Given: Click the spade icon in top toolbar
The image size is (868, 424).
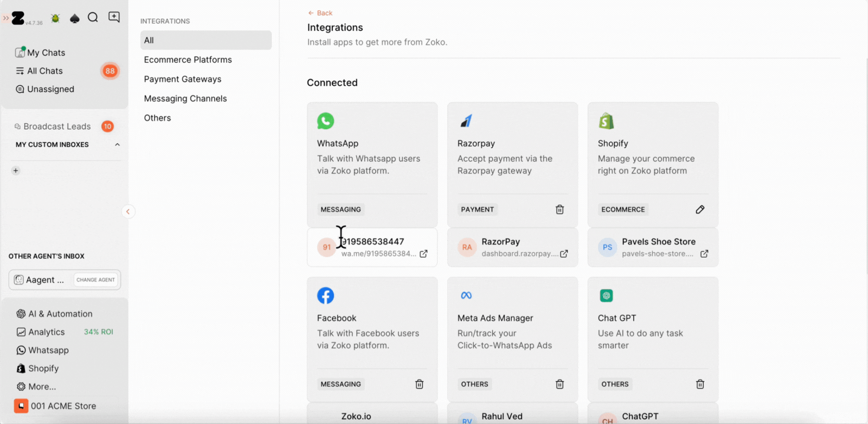Looking at the screenshot, I should click(75, 18).
